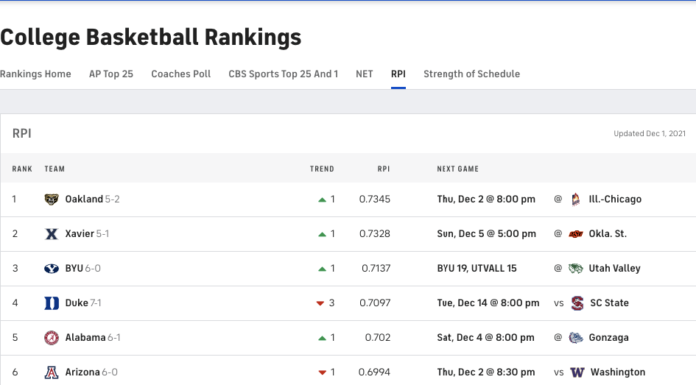This screenshot has width=696, height=385.
Task: Click Duke's RPI value 0.7097
Action: pyautogui.click(x=375, y=303)
